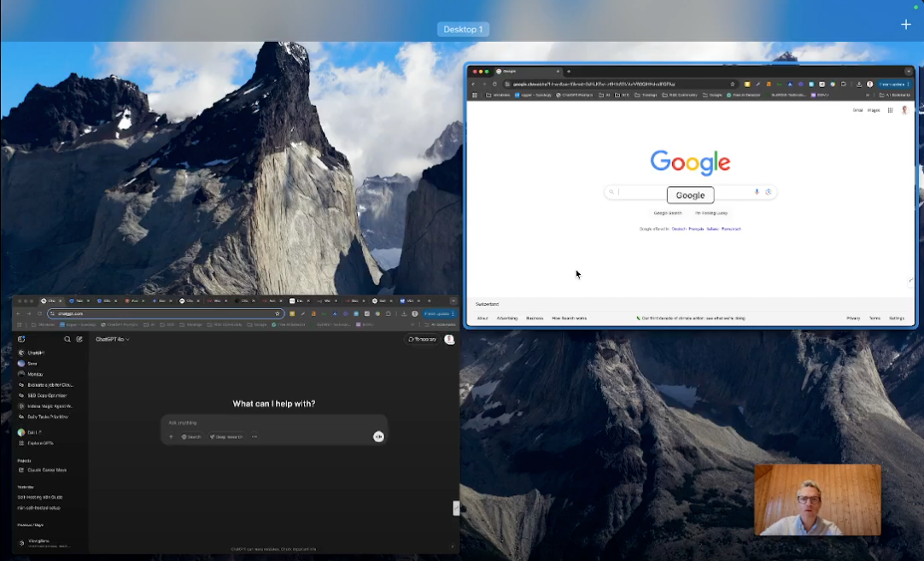Screen dimensions: 924x561
Task: Open Monday GPT in the sidebar
Action: [x=31, y=374]
